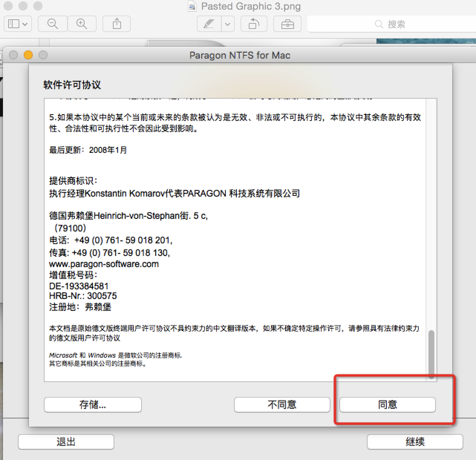This screenshot has height=460, width=476.
Task: Click the Konstantin Komarov line
Action: pos(175,194)
